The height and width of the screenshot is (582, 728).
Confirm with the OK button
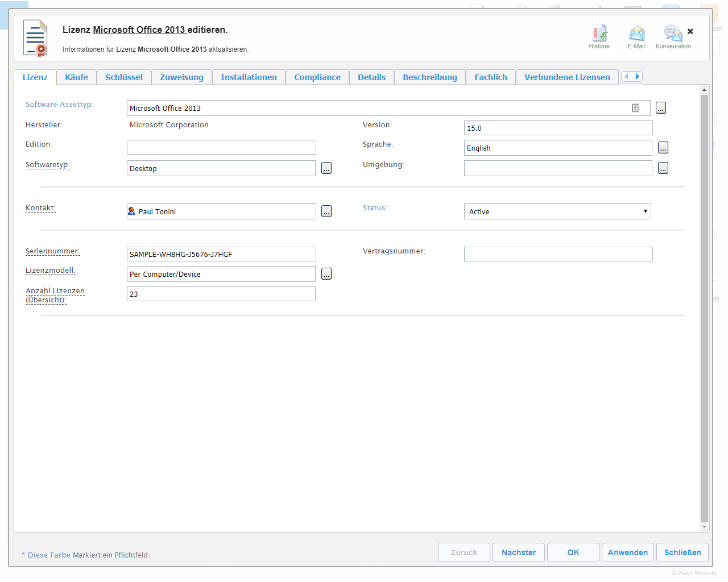tap(573, 552)
